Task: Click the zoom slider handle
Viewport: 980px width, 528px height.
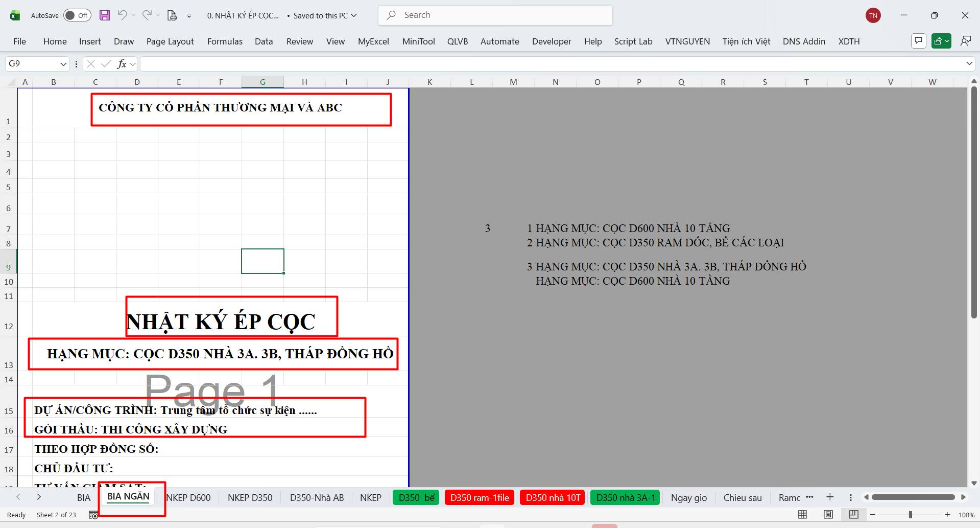Action: tap(911, 515)
